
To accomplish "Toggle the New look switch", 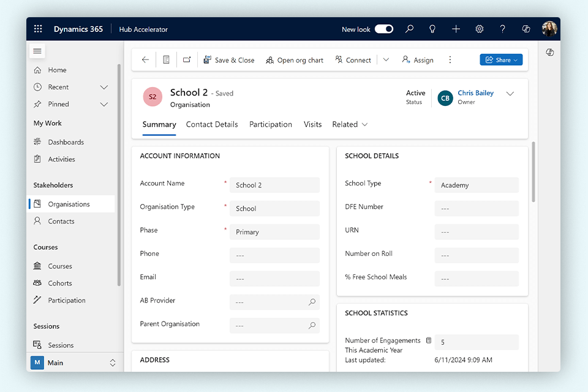I will [x=384, y=29].
